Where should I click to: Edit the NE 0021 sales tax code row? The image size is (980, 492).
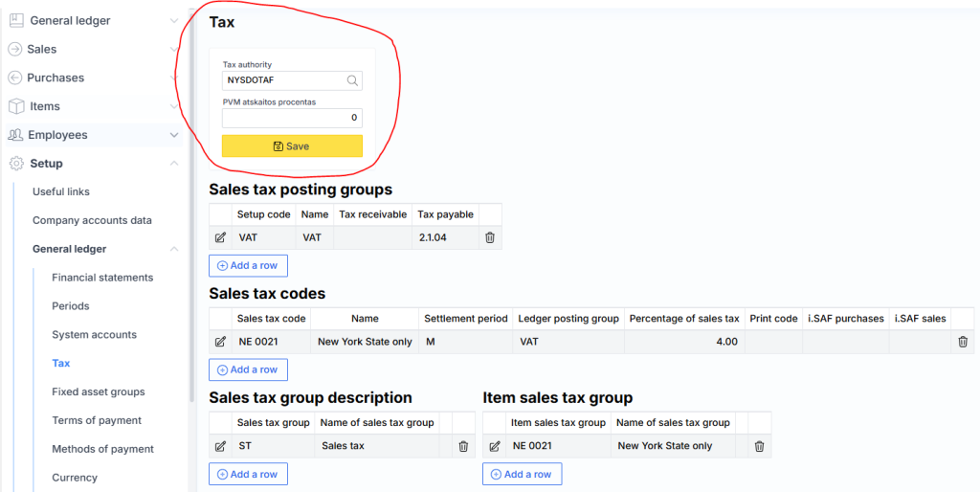point(220,342)
